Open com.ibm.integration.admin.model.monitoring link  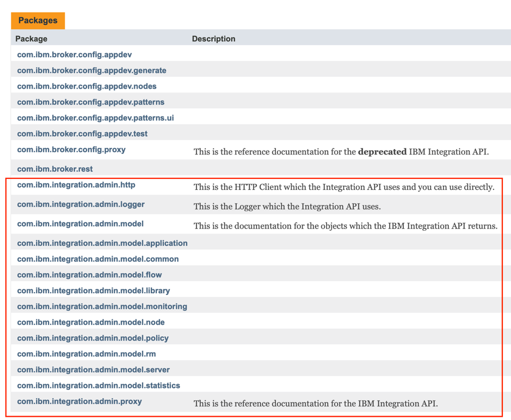(x=102, y=307)
